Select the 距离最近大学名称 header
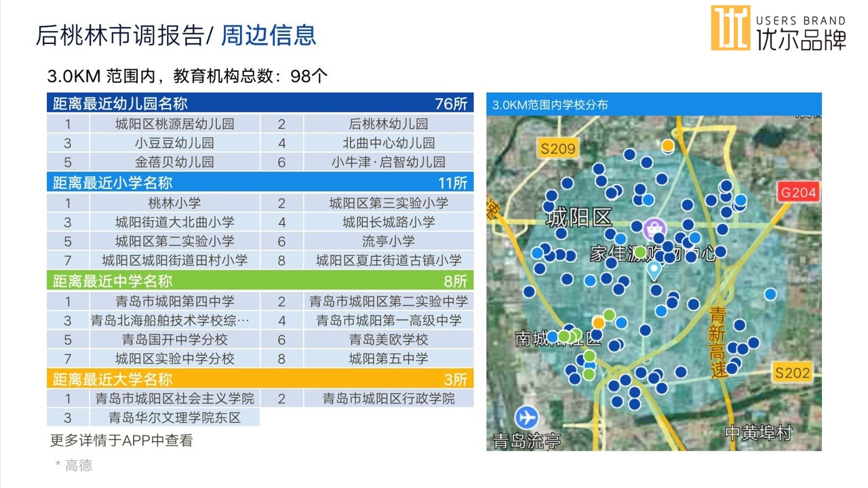The height and width of the screenshot is (488, 868). click(x=260, y=378)
